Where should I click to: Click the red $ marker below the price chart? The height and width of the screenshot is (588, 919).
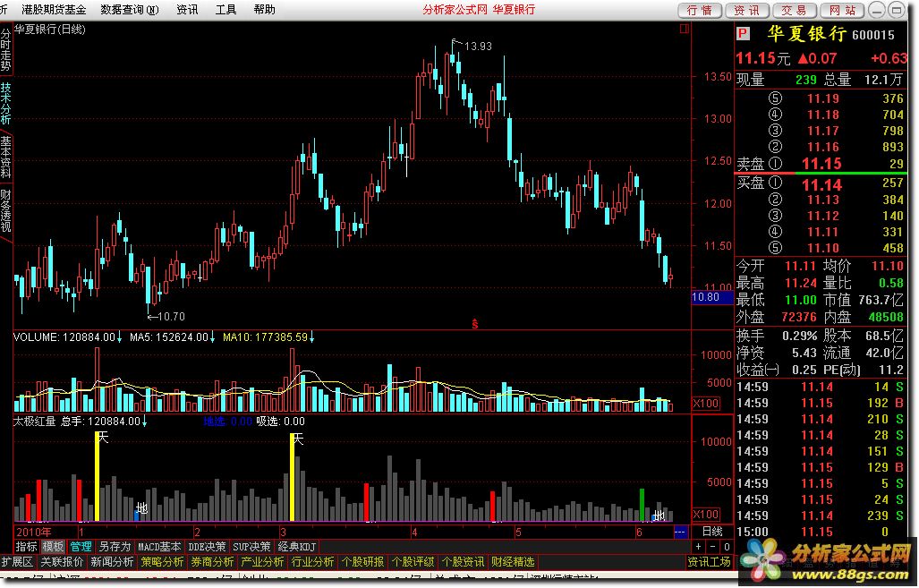(475, 324)
